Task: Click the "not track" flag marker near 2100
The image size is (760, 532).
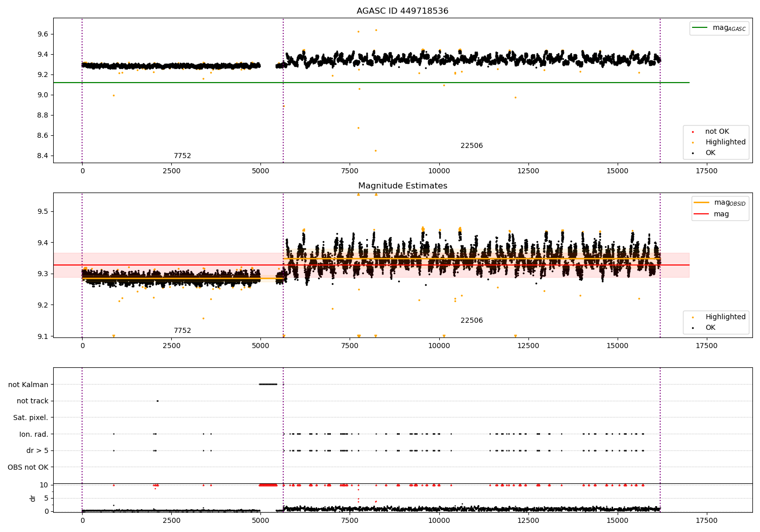Action: [x=158, y=401]
